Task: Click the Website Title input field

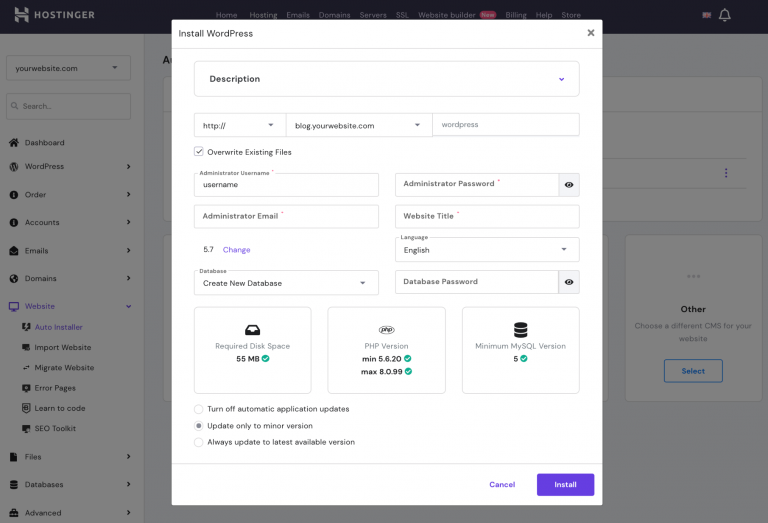Action: pos(487,216)
